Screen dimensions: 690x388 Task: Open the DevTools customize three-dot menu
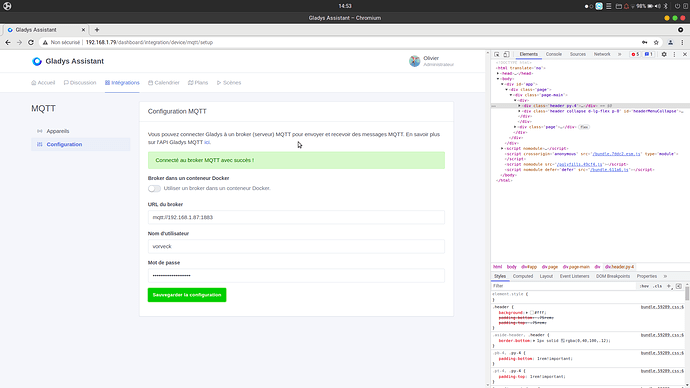[x=674, y=54]
